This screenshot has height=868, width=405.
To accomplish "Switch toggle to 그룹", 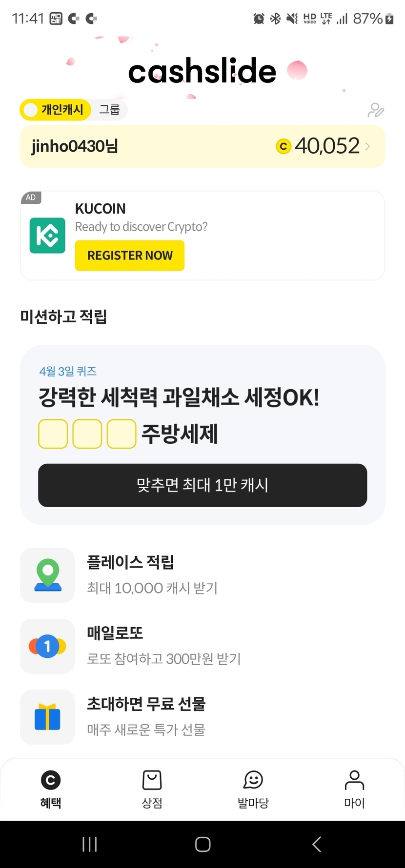I will pyautogui.click(x=109, y=110).
